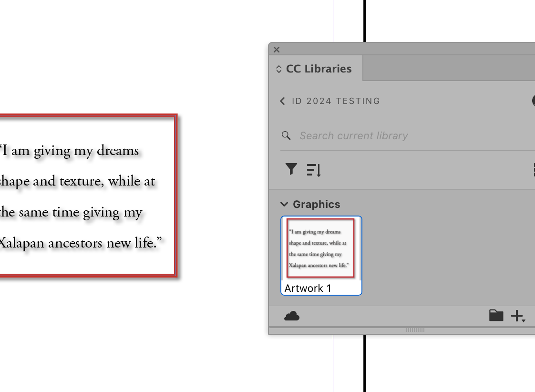Screen dimensions: 535x392
Task: Click the purple margin guide line
Action: [x=334, y=367]
